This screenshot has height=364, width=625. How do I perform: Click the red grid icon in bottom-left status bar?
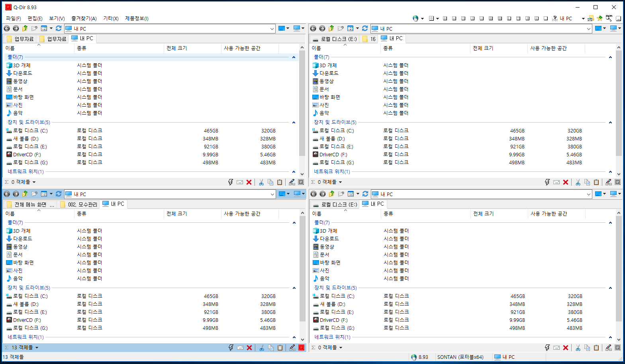pyautogui.click(x=302, y=348)
